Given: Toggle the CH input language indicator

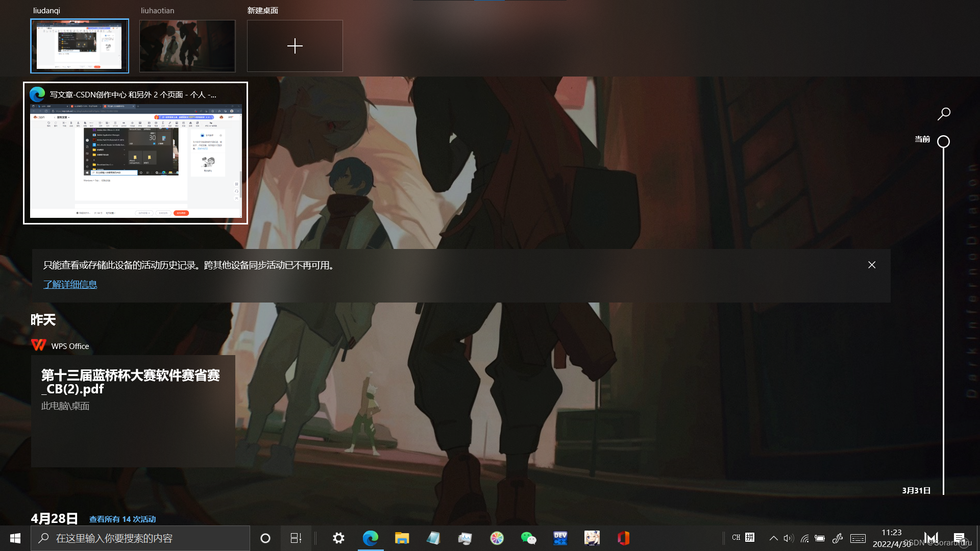Looking at the screenshot, I should click(x=736, y=538).
